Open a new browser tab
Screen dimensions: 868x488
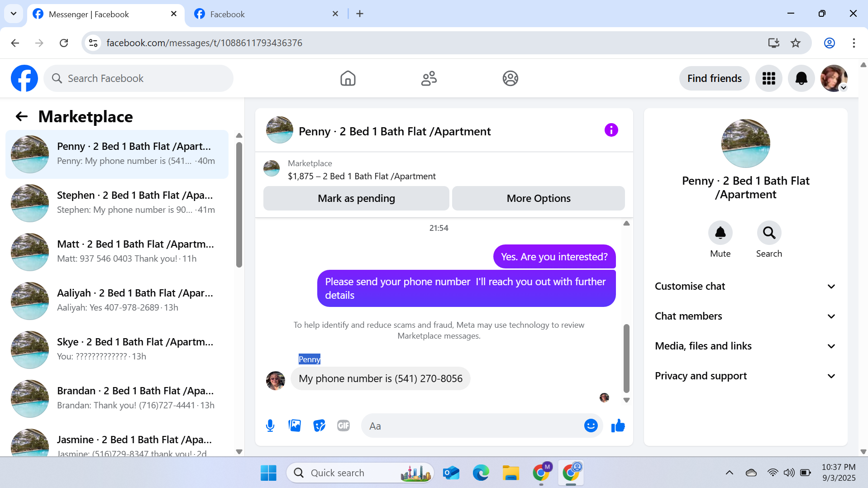[360, 14]
